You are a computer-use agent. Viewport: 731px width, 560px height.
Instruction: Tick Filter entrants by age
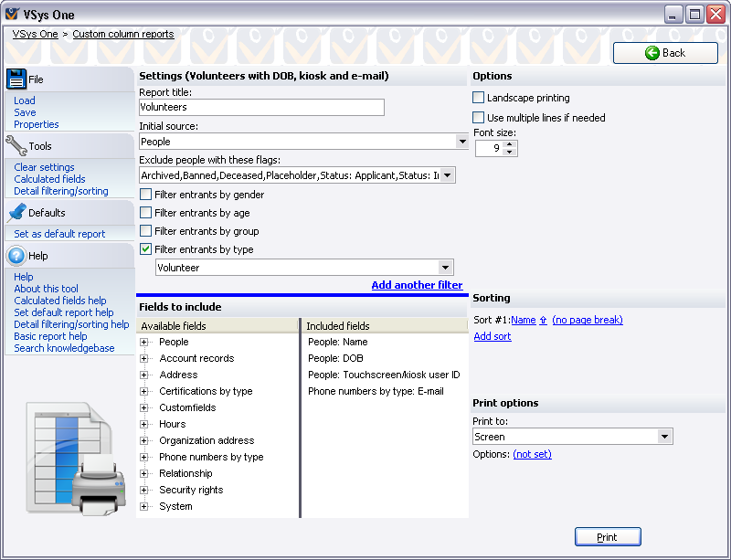coord(146,213)
